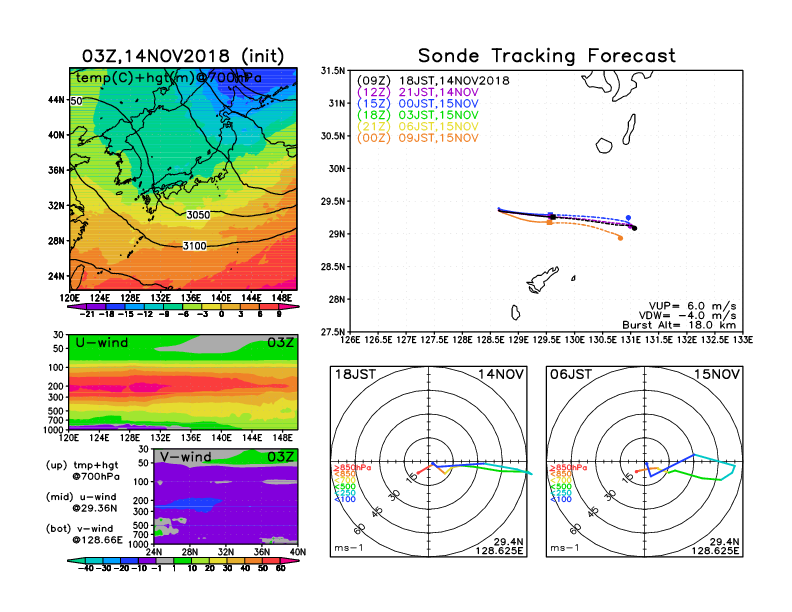Click the gray -1 to 1 swatch in the wind colorbar
Viewport: 792px width, 612px height.
165,560
